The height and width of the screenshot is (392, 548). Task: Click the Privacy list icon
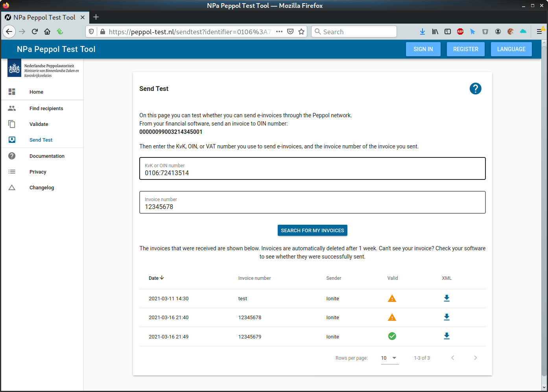click(x=12, y=172)
